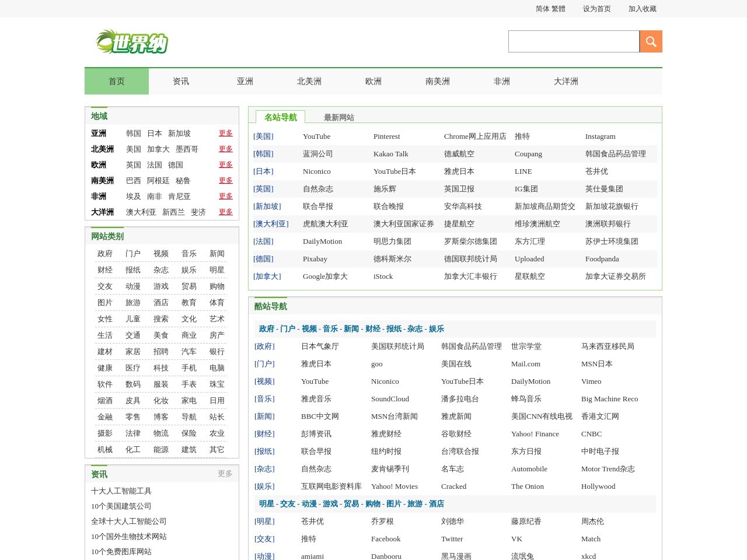
Task: Open the 北美洲 navigation tab
Action: click(x=309, y=81)
